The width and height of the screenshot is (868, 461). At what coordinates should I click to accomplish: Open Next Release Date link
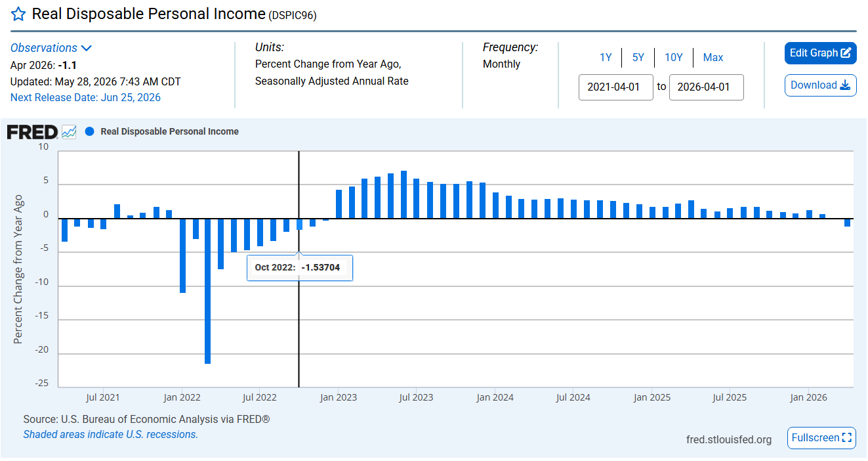tap(85, 98)
